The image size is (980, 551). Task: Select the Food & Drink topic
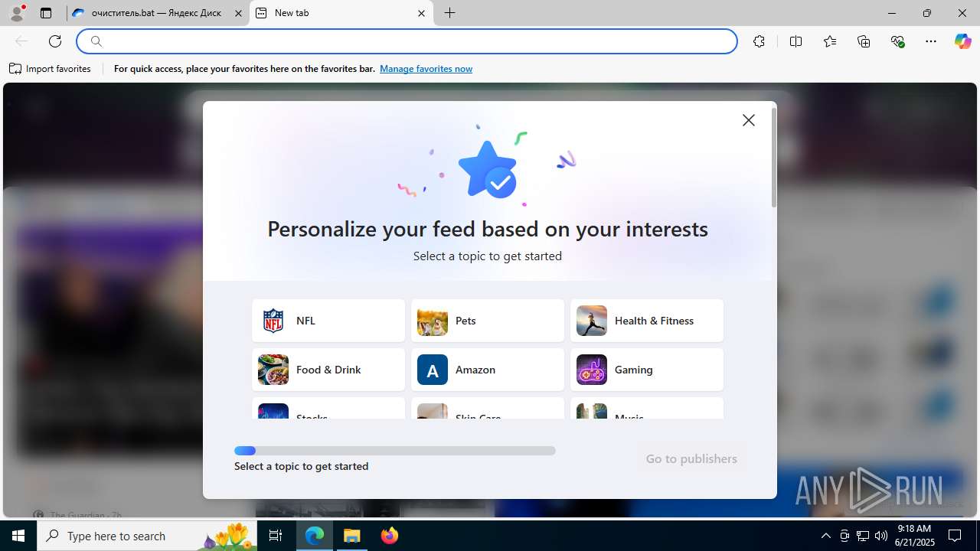[328, 370]
